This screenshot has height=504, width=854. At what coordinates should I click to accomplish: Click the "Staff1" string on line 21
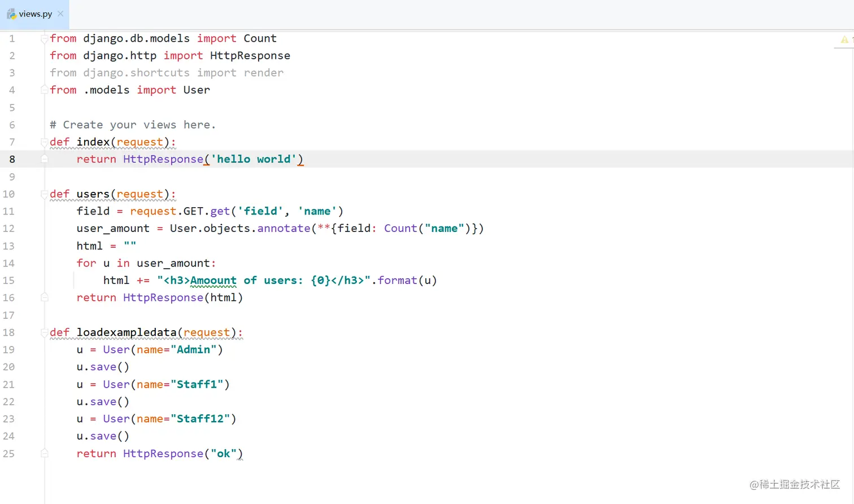click(197, 384)
